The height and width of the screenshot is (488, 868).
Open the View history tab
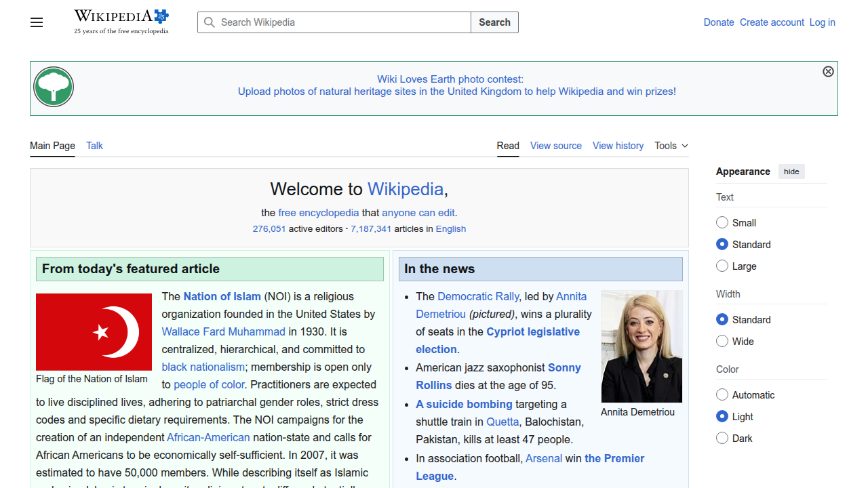point(618,146)
